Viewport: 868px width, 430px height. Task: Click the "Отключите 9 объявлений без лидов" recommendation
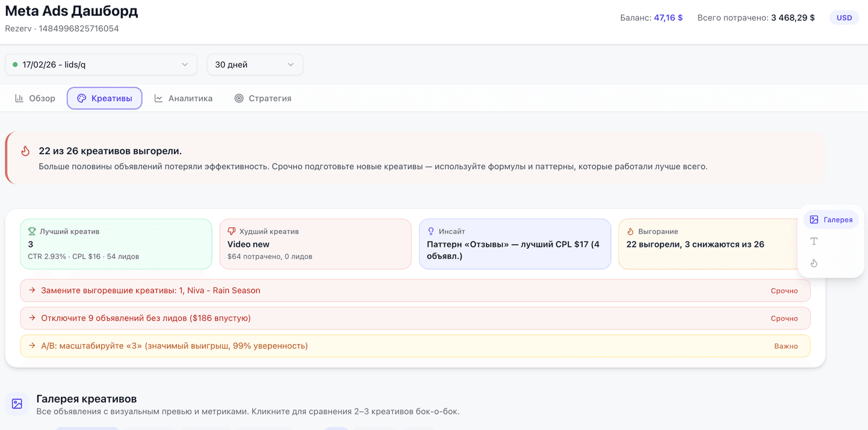145,318
